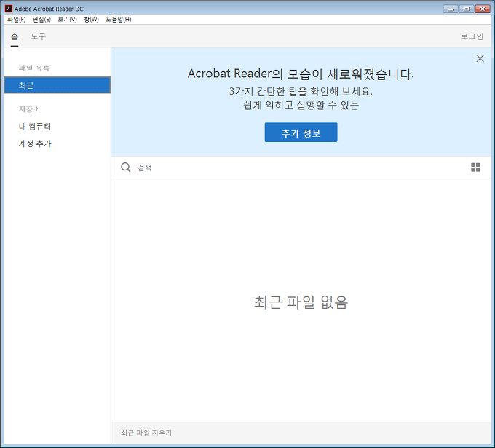Open the 창(W) menu

point(91,20)
